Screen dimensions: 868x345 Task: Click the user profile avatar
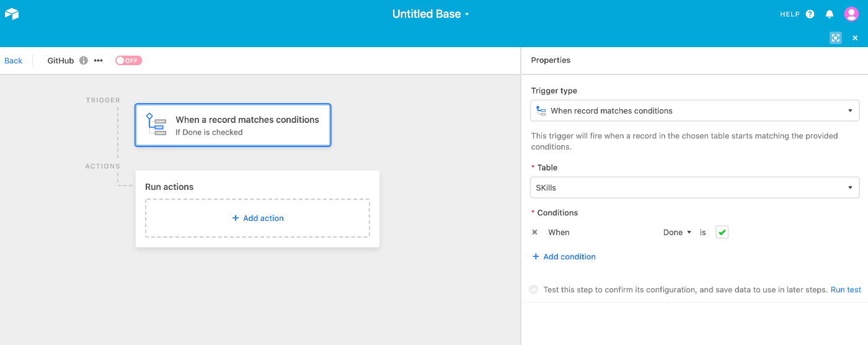pyautogui.click(x=851, y=14)
